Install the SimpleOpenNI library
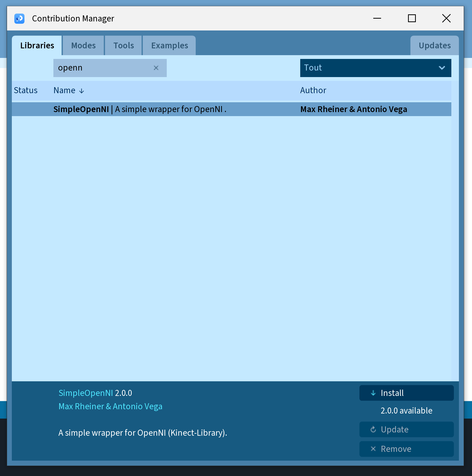The height and width of the screenshot is (476, 472). (406, 393)
